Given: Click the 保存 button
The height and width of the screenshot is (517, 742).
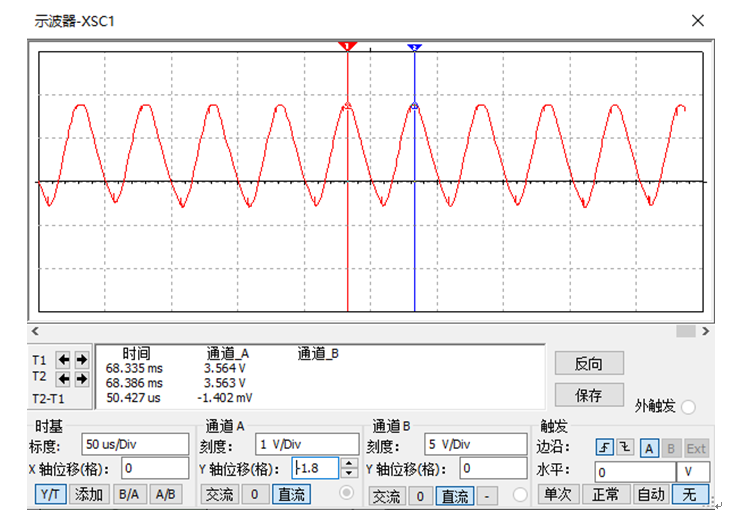Looking at the screenshot, I should [x=589, y=394].
